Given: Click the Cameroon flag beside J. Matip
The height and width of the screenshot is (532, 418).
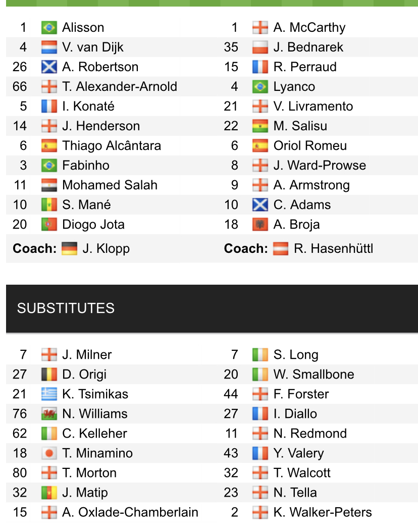Looking at the screenshot, I should coord(49,493).
